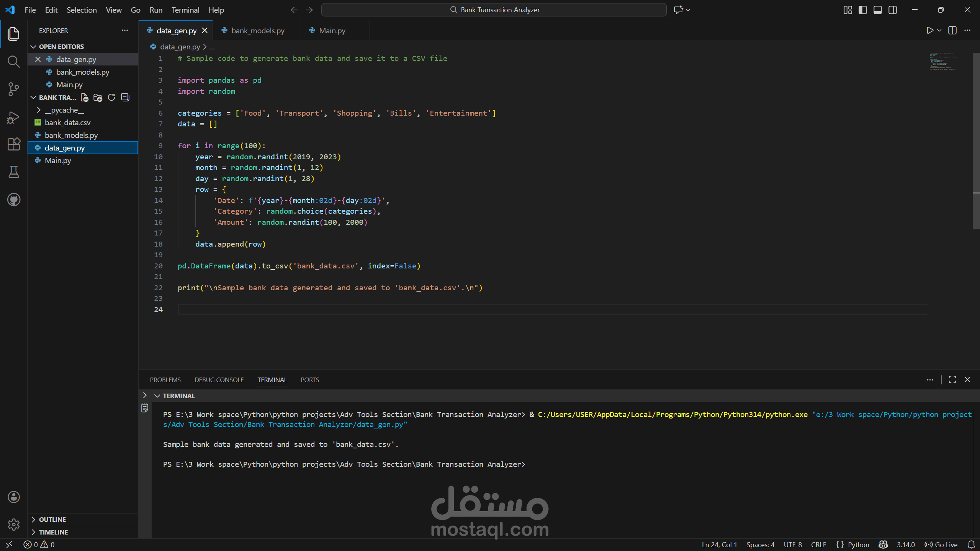The image size is (980, 551).
Task: Maximize the terminal panel size
Action: (x=952, y=379)
